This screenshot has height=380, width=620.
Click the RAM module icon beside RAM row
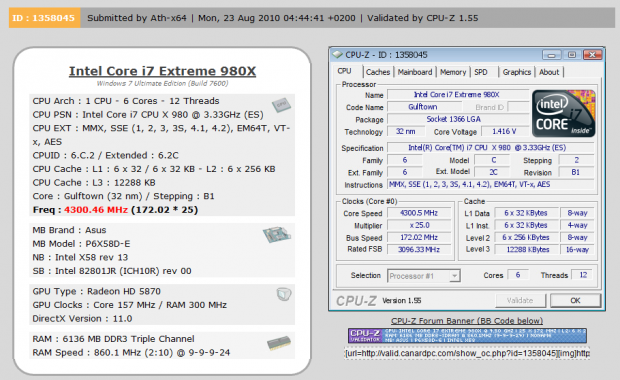click(x=279, y=343)
